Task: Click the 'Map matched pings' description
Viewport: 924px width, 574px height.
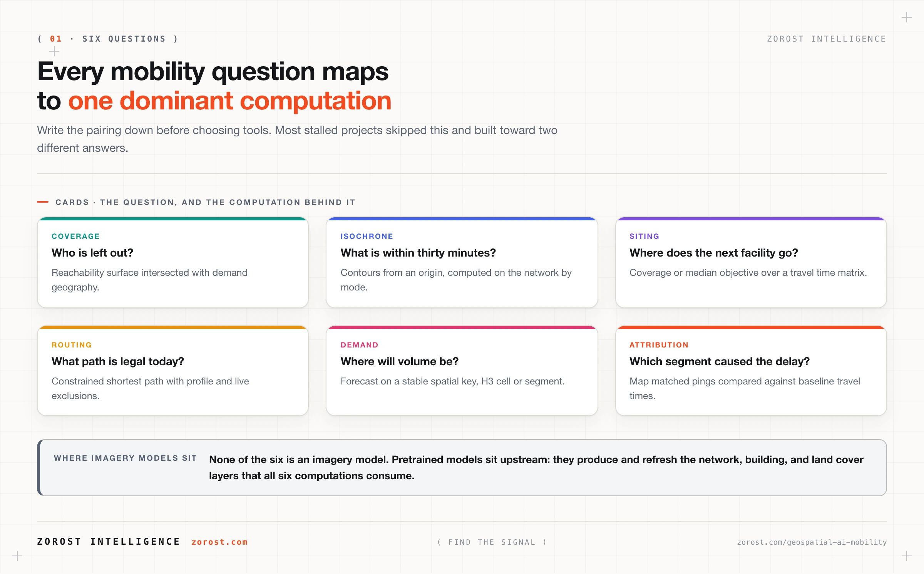Action: point(745,388)
